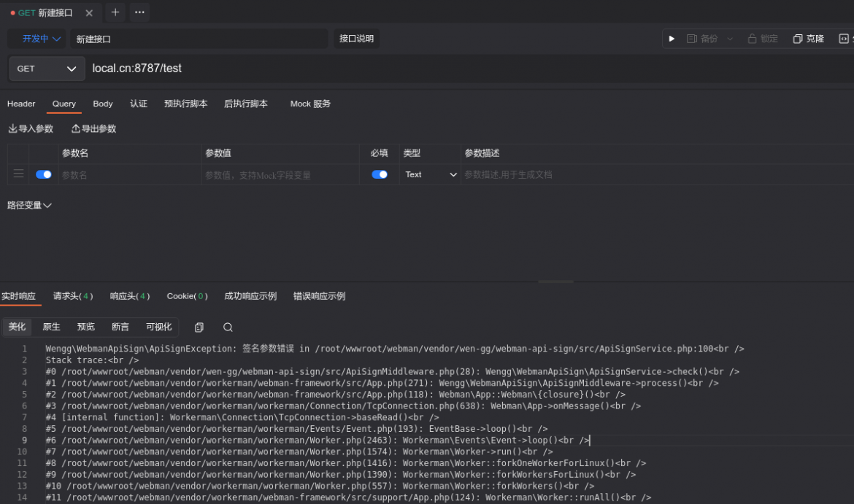Click the 接口说明 button
Image resolution: width=854 pixels, height=504 pixels.
357,39
